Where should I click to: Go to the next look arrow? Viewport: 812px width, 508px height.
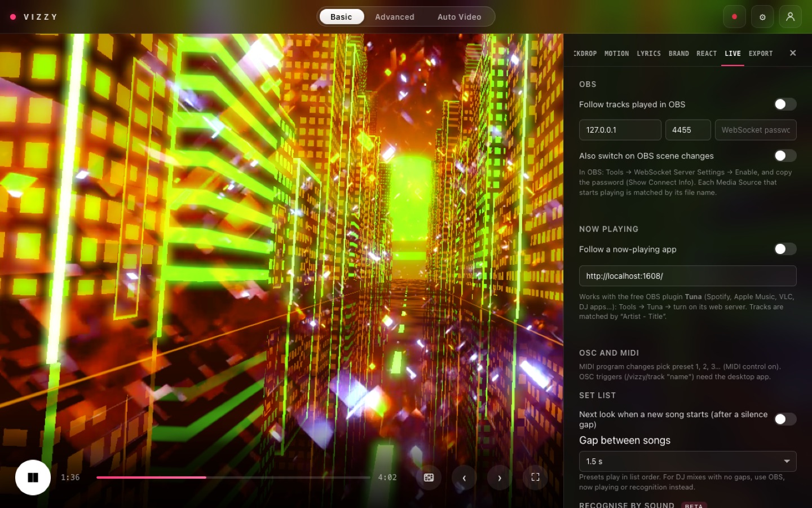tap(500, 478)
